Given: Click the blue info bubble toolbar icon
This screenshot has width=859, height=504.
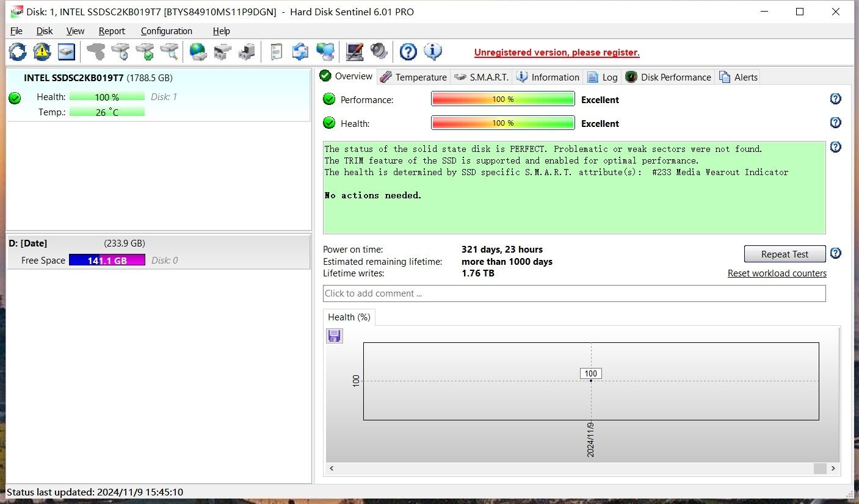Looking at the screenshot, I should (x=433, y=52).
